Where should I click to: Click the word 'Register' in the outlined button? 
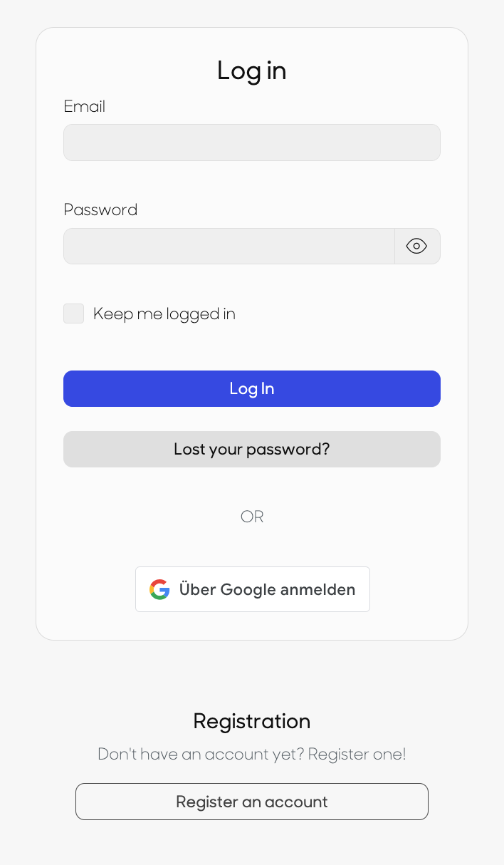coord(207,802)
